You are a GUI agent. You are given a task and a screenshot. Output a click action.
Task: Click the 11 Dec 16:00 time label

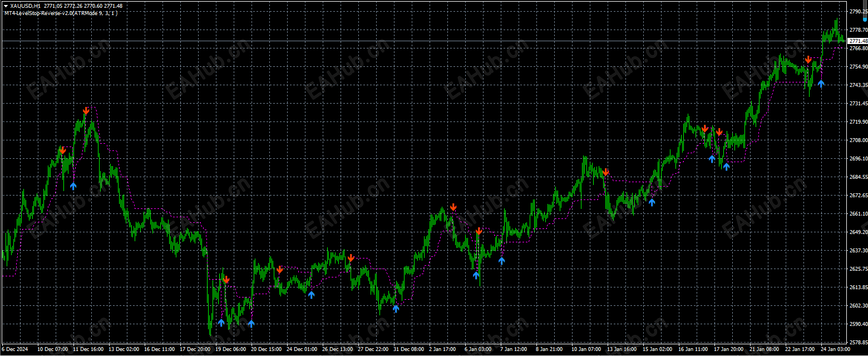point(88,349)
